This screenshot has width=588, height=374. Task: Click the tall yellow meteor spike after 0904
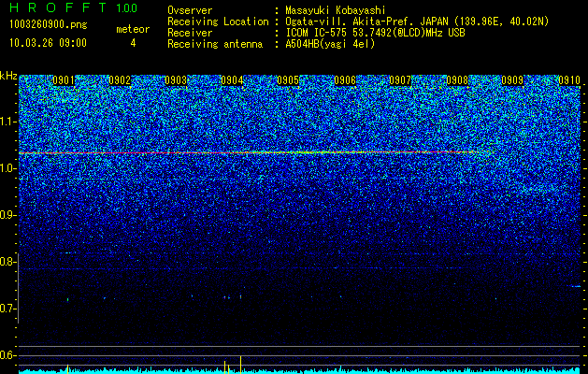click(240, 365)
